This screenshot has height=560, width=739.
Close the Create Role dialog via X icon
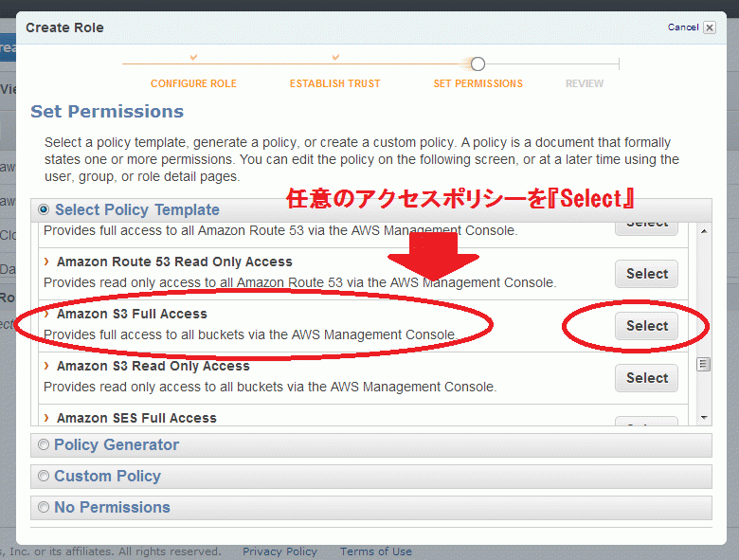point(709,27)
